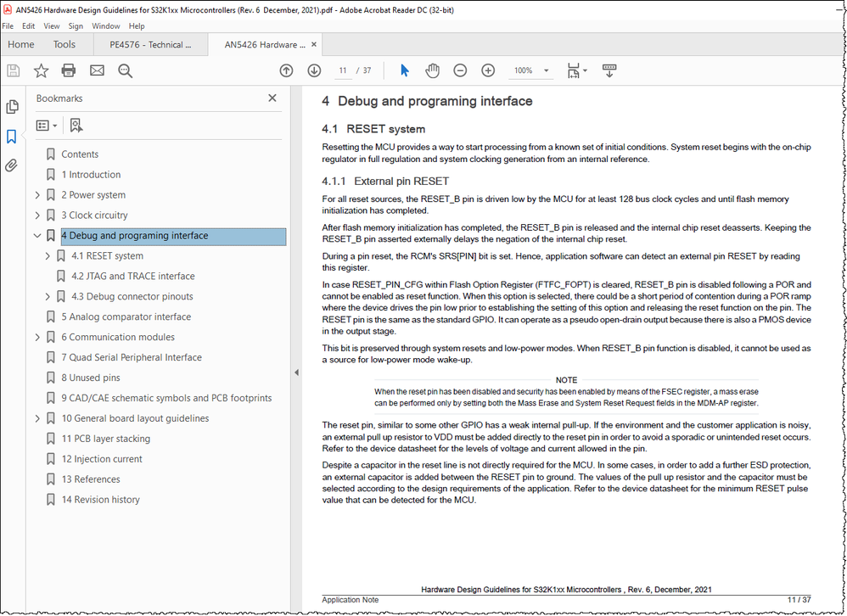Go to next page arrow
The height and width of the screenshot is (616, 847).
point(314,70)
